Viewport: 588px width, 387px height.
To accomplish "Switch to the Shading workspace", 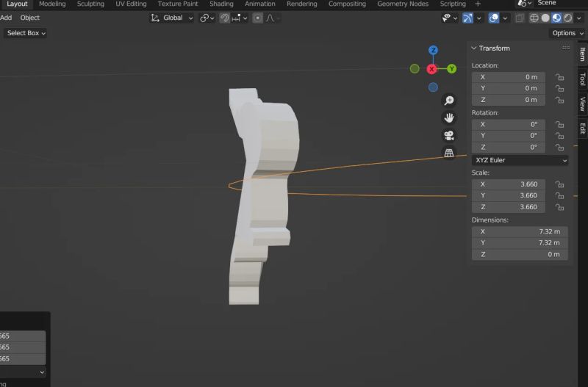I will click(221, 4).
